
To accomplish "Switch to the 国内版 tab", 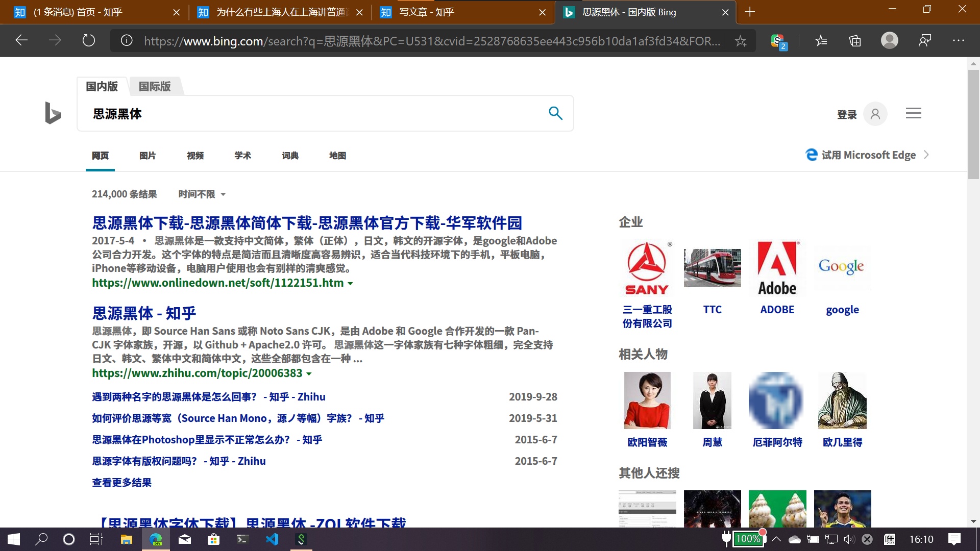I will (102, 86).
